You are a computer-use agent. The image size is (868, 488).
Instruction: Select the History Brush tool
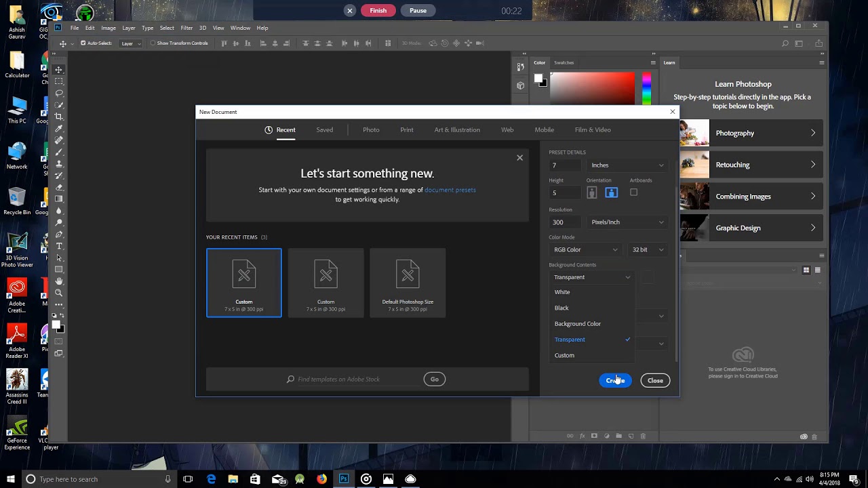(59, 176)
